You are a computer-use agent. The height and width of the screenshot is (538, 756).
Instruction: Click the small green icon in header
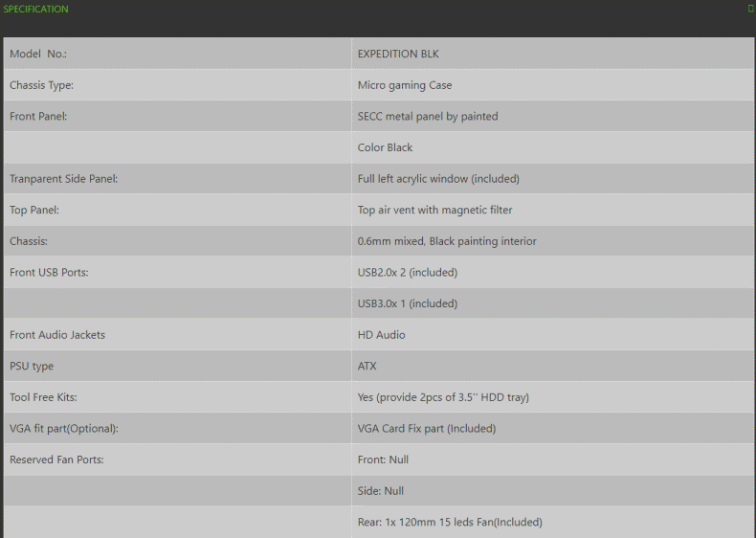[x=750, y=9]
